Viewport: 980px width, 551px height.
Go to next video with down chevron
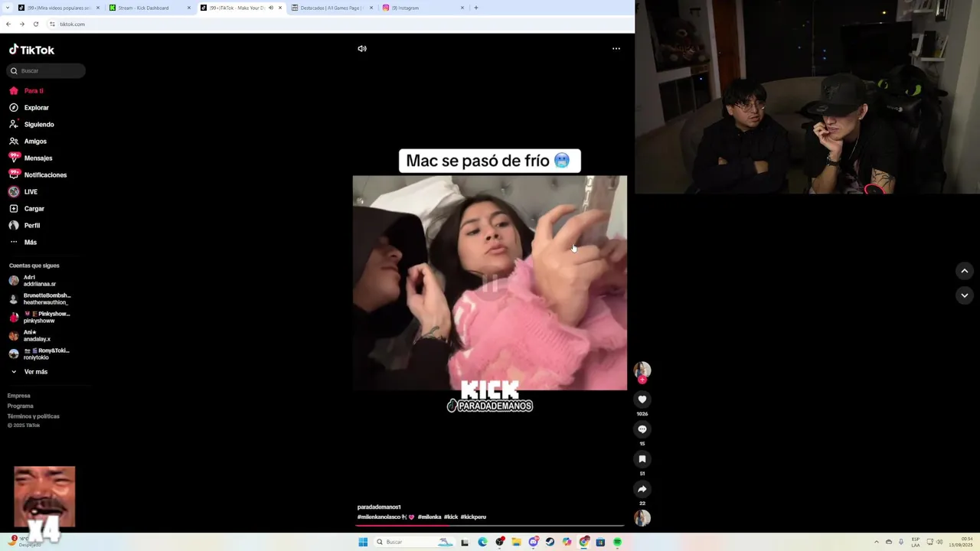point(965,295)
